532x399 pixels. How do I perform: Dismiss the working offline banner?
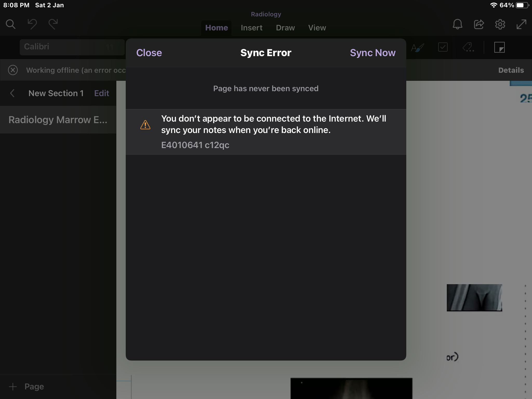[13, 70]
